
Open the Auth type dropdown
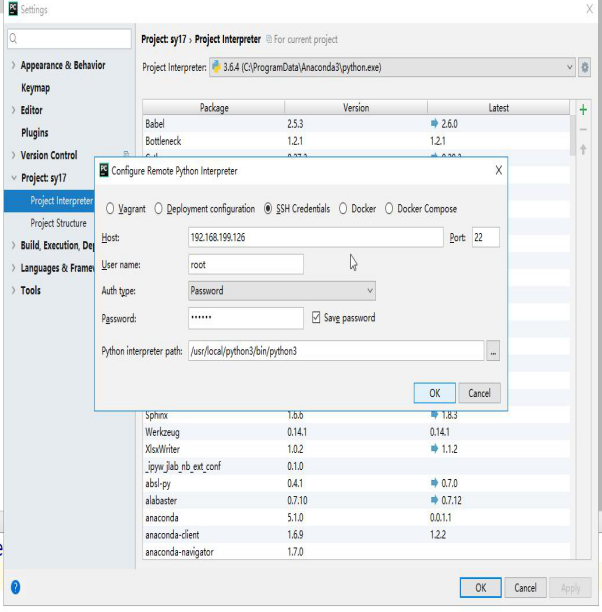[282, 291]
